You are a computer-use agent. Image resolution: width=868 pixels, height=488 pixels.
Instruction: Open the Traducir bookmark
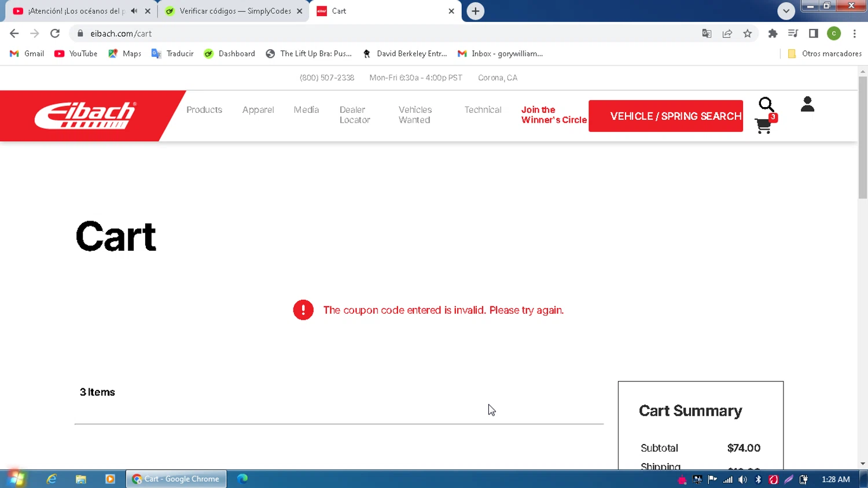pyautogui.click(x=172, y=53)
